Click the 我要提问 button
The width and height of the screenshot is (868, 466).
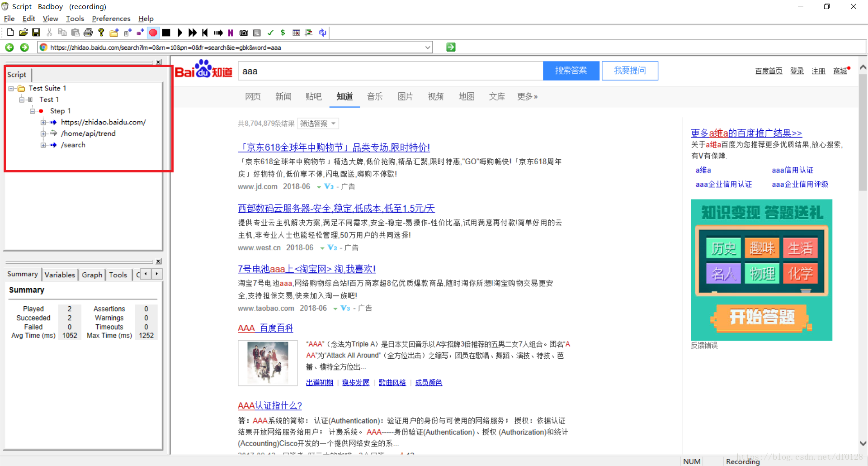click(x=630, y=71)
